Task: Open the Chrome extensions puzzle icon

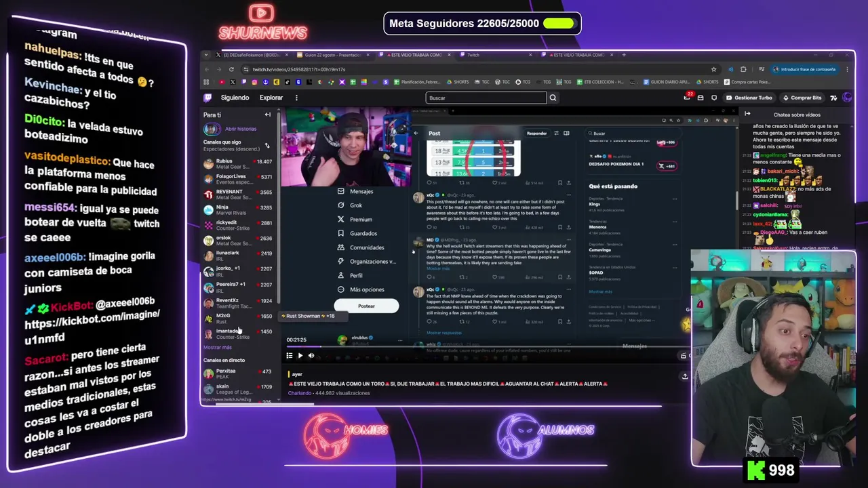Action: 743,69
